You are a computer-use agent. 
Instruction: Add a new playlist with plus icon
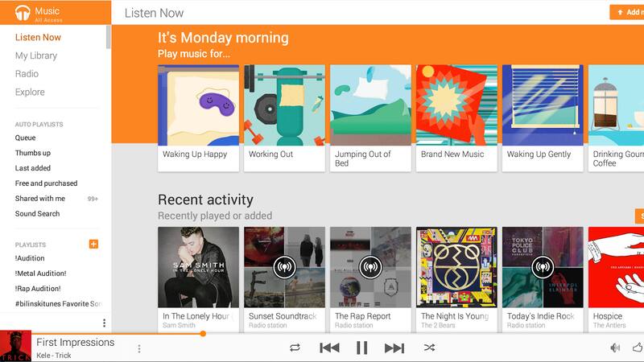93,245
